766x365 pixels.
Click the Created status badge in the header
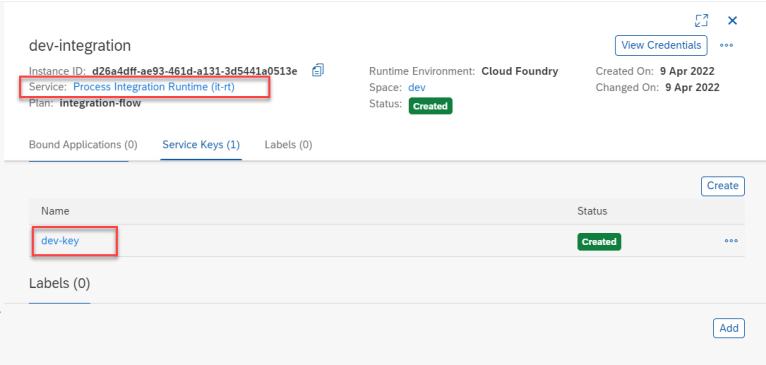(430, 106)
